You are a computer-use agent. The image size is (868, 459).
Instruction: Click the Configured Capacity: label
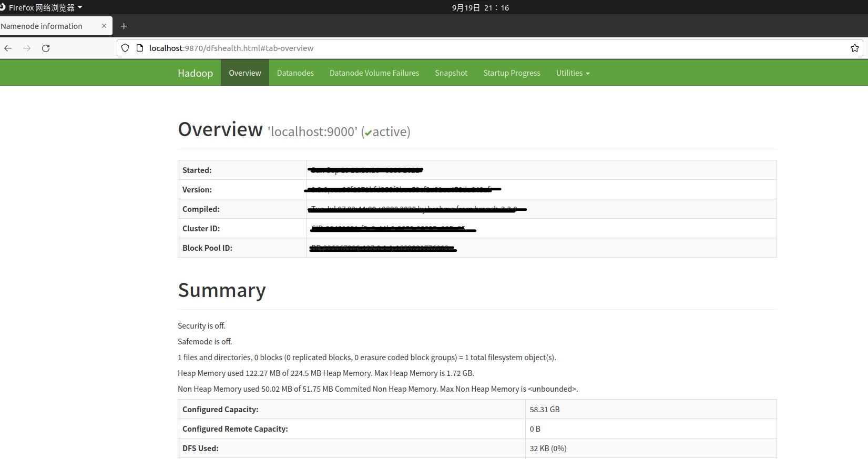(220, 409)
